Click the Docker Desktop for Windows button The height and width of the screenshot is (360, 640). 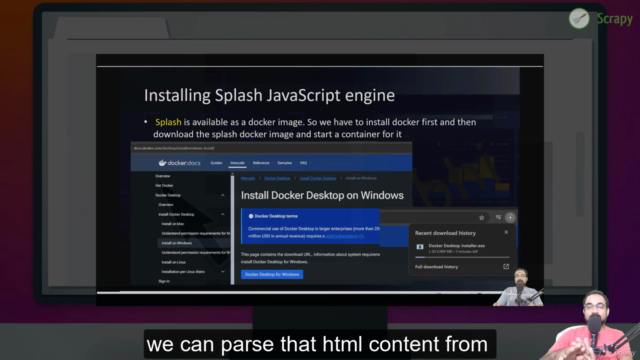tap(272, 274)
